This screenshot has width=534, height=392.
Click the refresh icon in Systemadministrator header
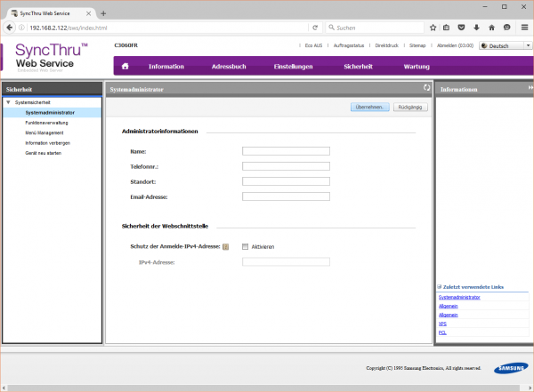[x=427, y=89]
